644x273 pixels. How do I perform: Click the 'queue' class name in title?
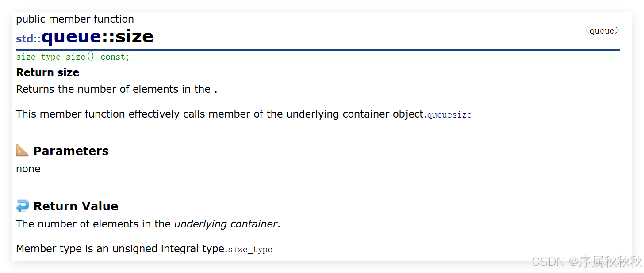click(71, 36)
